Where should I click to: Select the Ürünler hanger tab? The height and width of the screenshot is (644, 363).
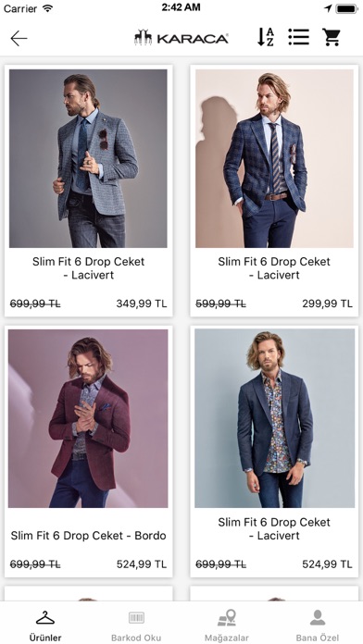click(x=45, y=625)
